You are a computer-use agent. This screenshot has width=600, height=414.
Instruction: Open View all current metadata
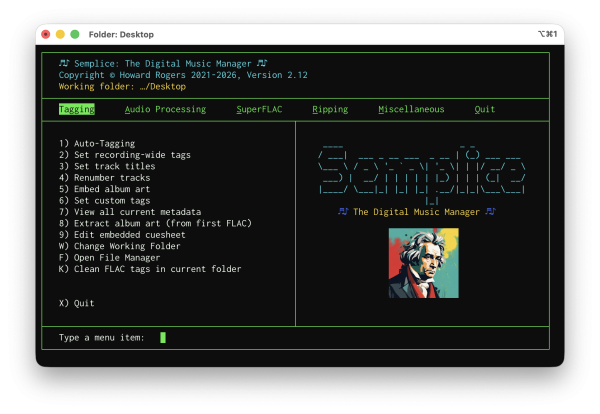coord(130,212)
